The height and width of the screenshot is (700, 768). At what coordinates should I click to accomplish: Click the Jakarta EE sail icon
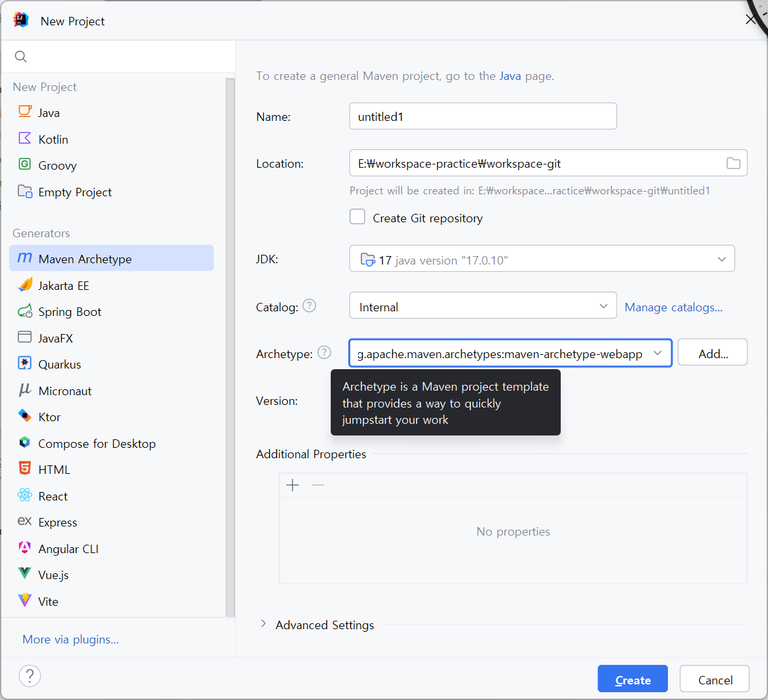click(x=25, y=285)
